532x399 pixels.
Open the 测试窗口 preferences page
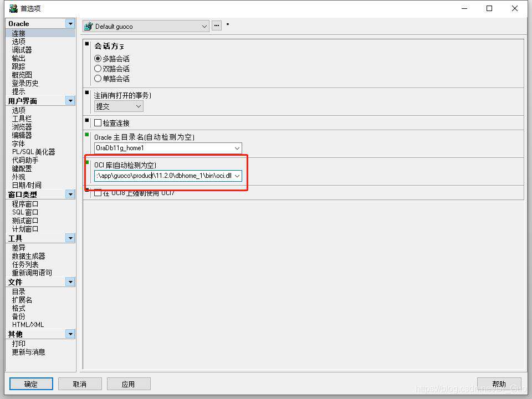point(25,221)
